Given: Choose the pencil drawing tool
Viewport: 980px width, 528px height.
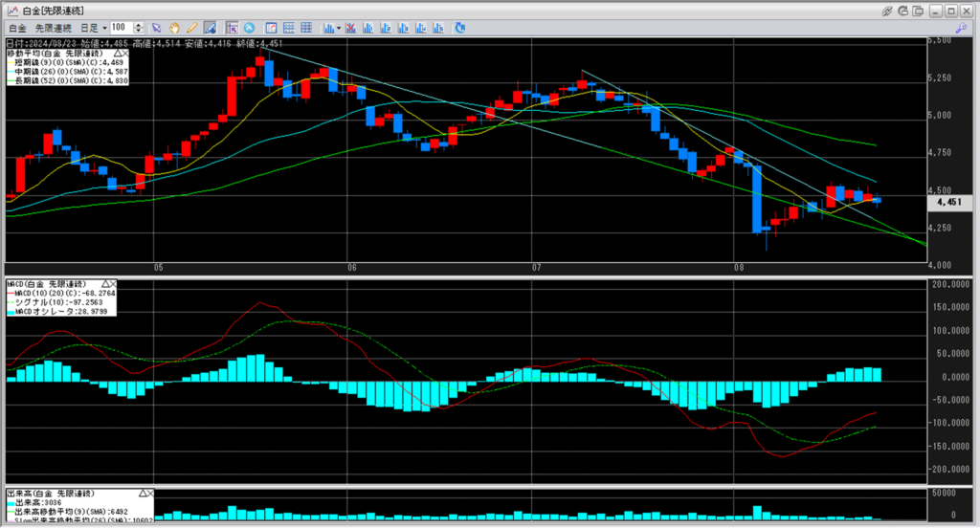Looking at the screenshot, I should (191, 28).
